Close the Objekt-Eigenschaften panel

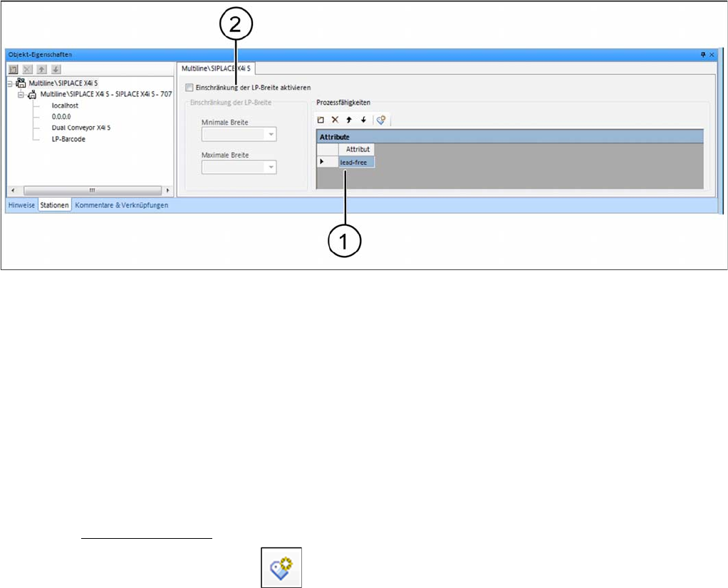[x=712, y=55]
